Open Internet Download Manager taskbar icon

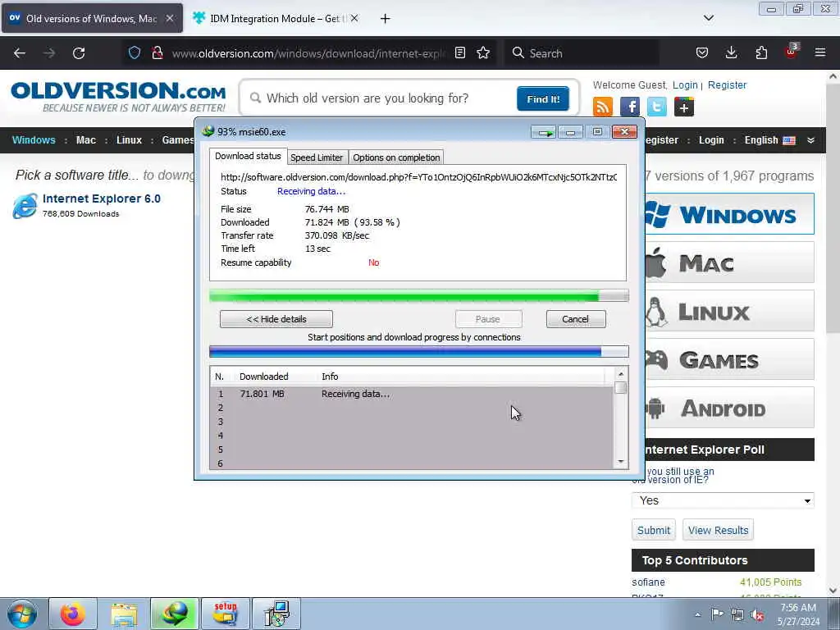tap(175, 614)
